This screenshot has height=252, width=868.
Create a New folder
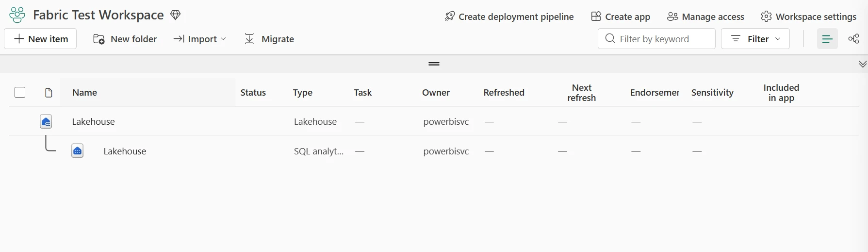point(125,39)
